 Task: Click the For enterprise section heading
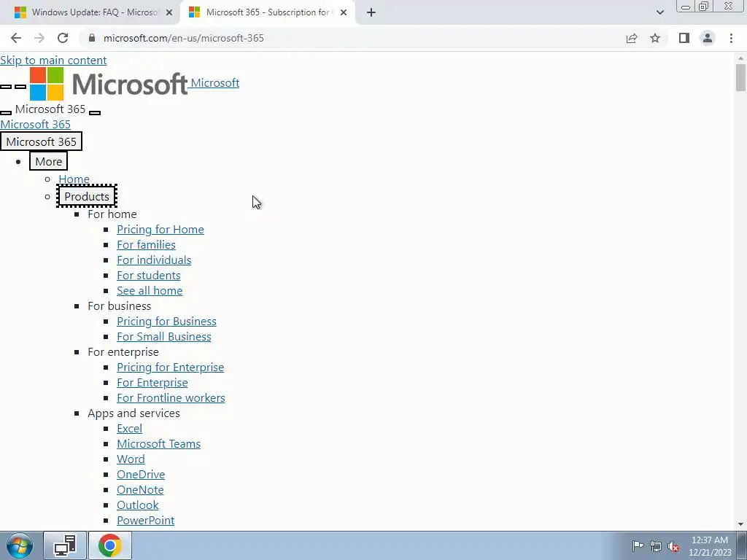click(x=123, y=352)
